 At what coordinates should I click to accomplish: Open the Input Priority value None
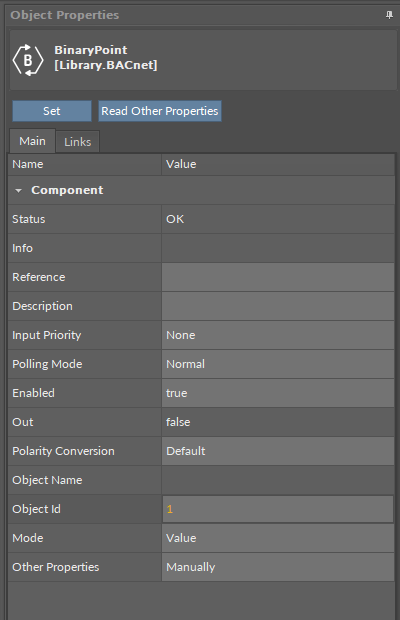tap(278, 335)
